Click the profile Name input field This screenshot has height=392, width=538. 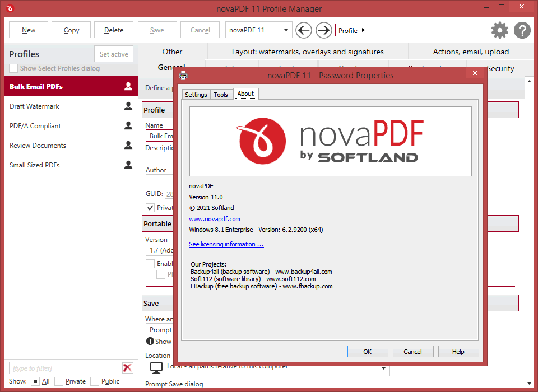[x=160, y=136]
